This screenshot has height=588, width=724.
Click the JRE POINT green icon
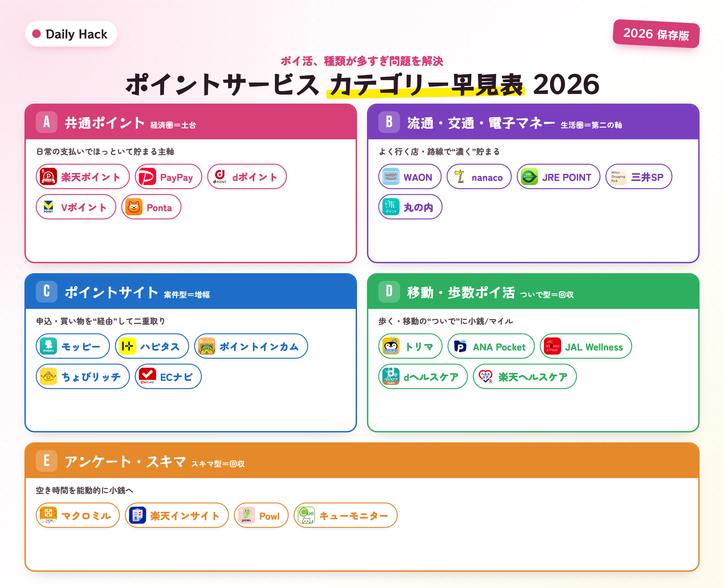[x=529, y=176]
